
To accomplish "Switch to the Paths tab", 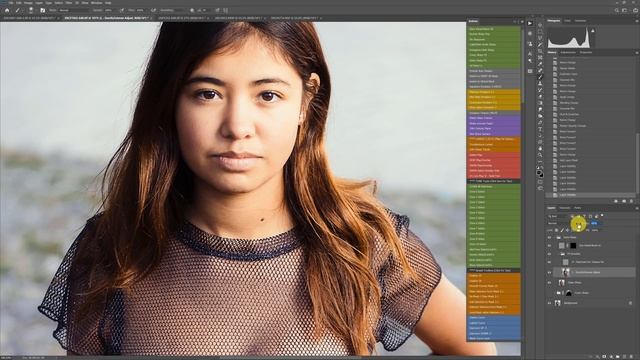I will (577, 208).
